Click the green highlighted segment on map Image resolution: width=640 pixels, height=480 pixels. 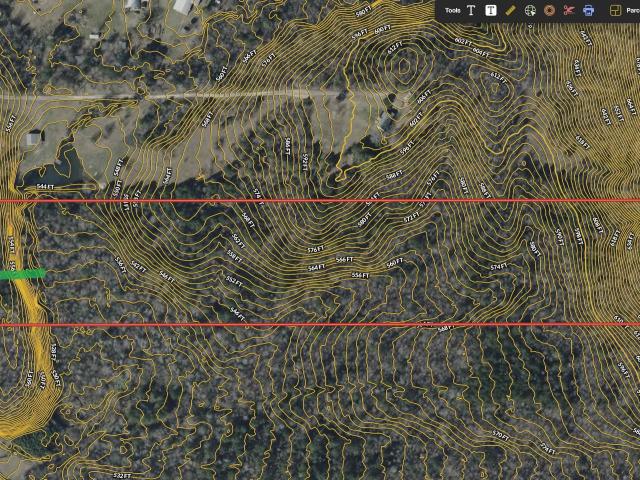pos(22,273)
